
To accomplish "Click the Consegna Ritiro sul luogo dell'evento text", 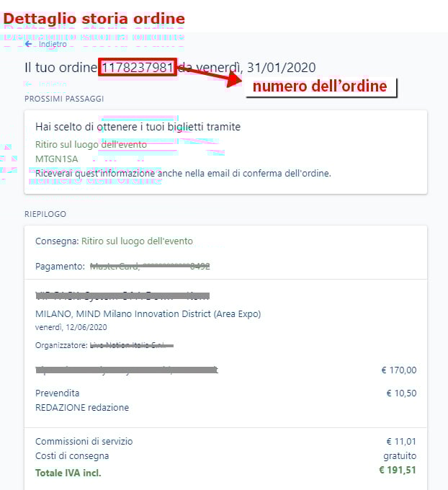I will (x=114, y=241).
